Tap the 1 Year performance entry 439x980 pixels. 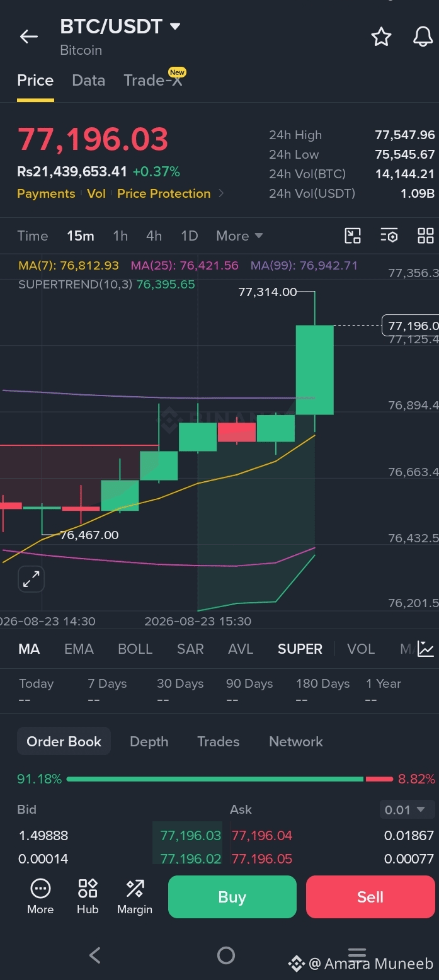coord(384,691)
